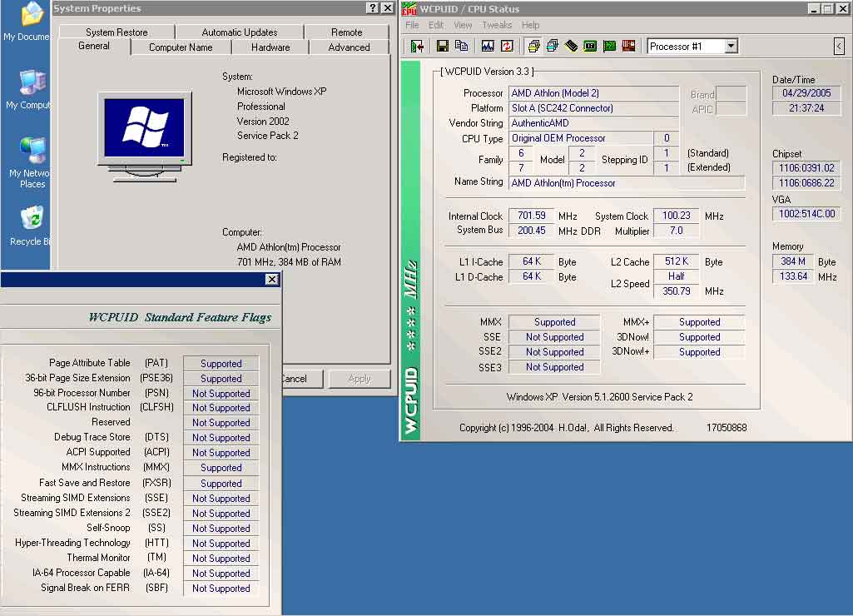This screenshot has height=616, width=853.
Task: Click the red refresh arrows toolbar icon
Action: pos(507,47)
